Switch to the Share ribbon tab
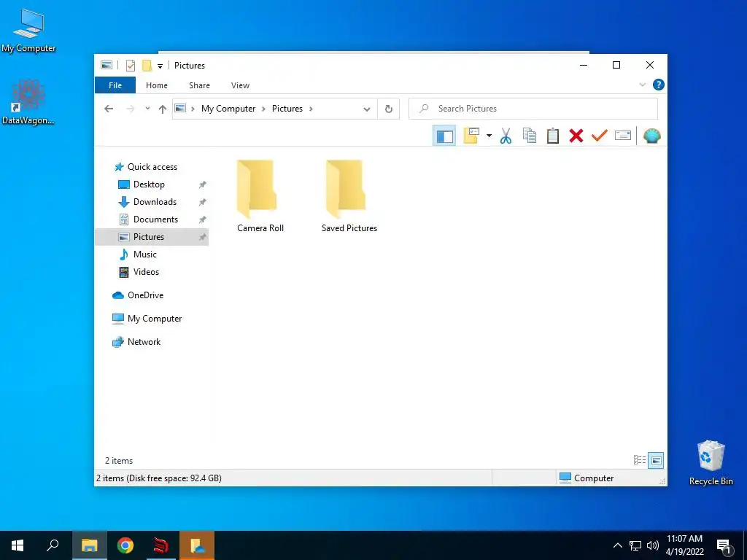The image size is (747, 560). coord(199,85)
